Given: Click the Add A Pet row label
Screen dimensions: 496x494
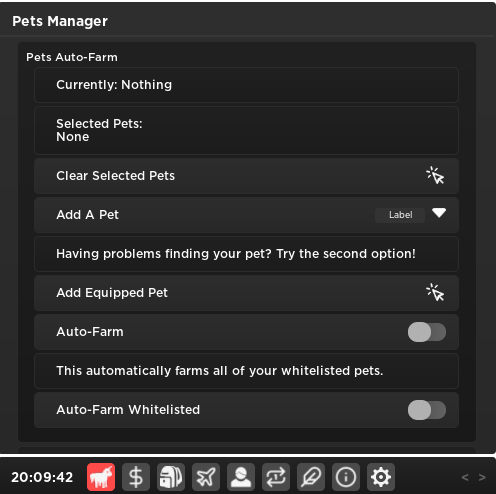Looking at the screenshot, I should click(x=87, y=215).
